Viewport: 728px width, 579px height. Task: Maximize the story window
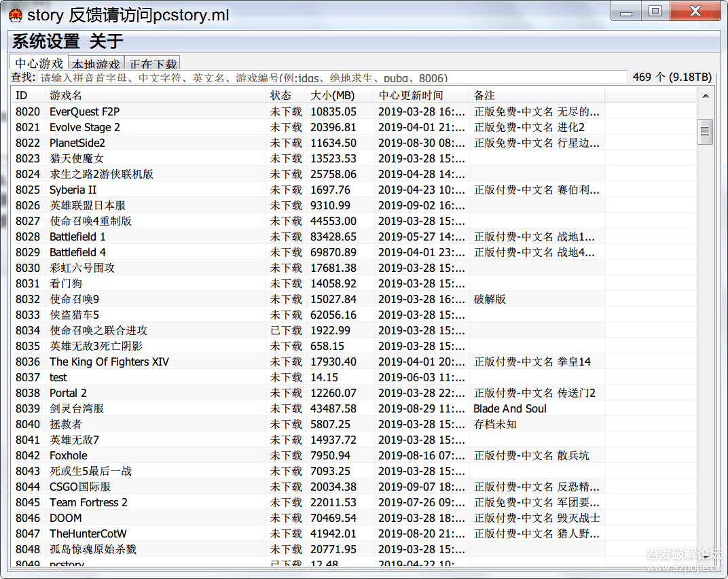click(655, 12)
